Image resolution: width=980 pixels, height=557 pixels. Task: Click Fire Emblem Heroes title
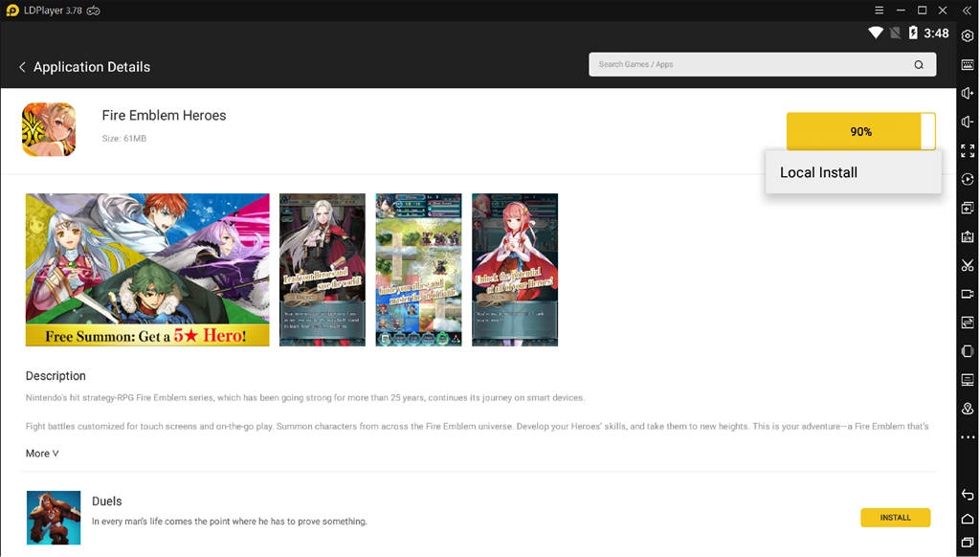164,116
